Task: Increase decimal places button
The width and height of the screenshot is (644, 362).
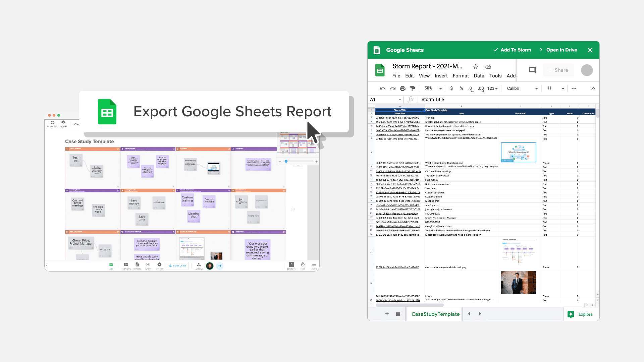Action: [481, 88]
